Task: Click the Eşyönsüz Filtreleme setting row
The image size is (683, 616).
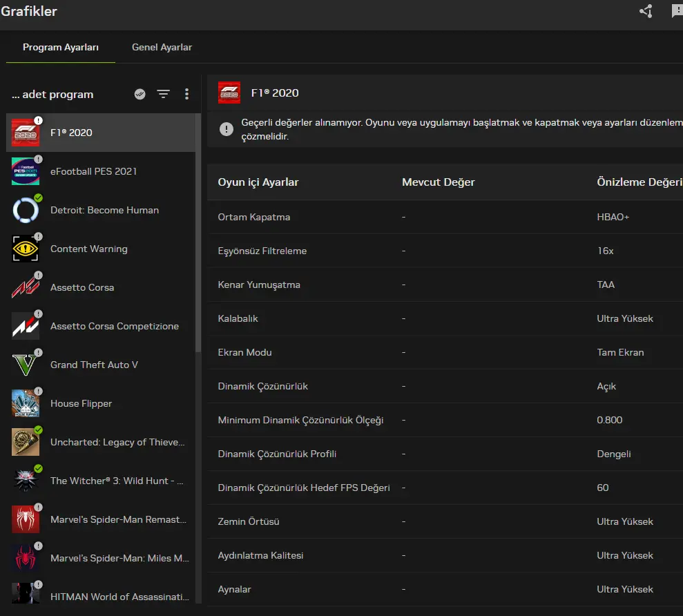Action: pos(445,251)
